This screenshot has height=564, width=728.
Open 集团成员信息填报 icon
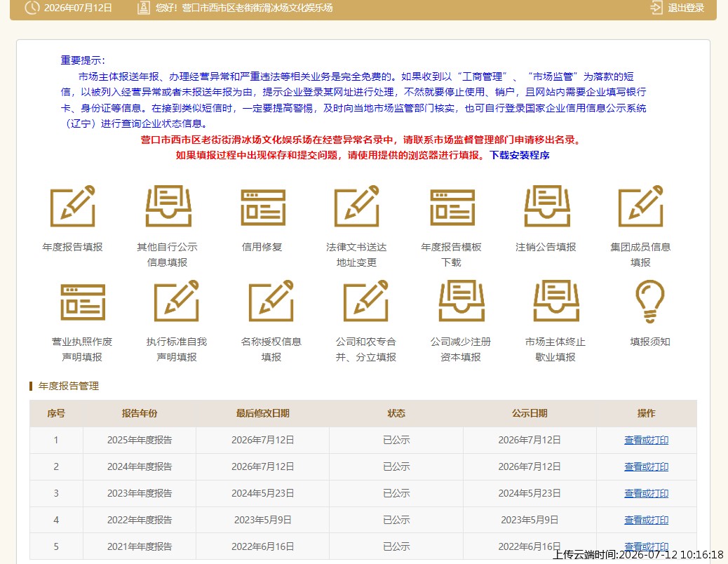click(641, 206)
